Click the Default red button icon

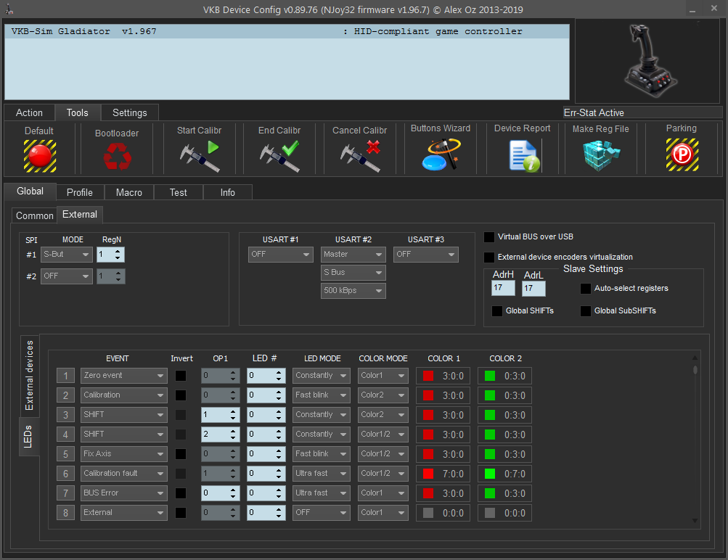39,155
